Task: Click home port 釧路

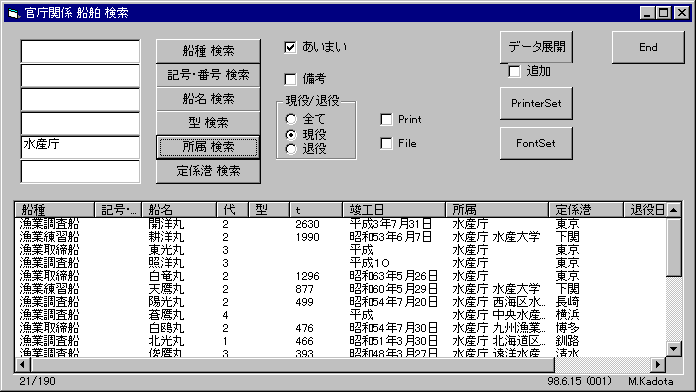Action: click(x=567, y=341)
